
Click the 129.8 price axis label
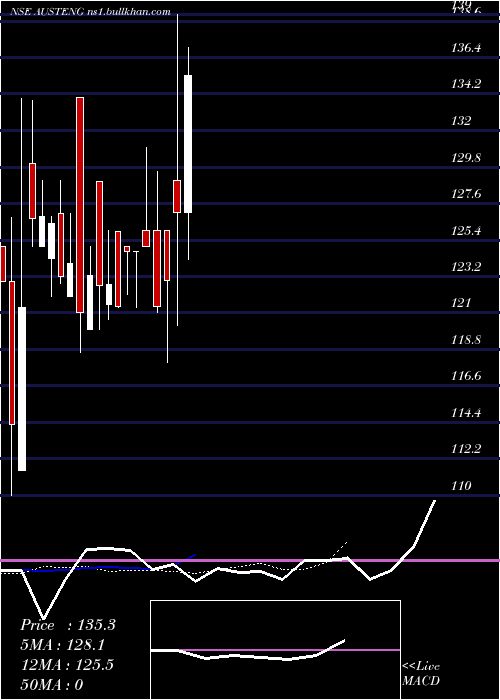coord(466,157)
